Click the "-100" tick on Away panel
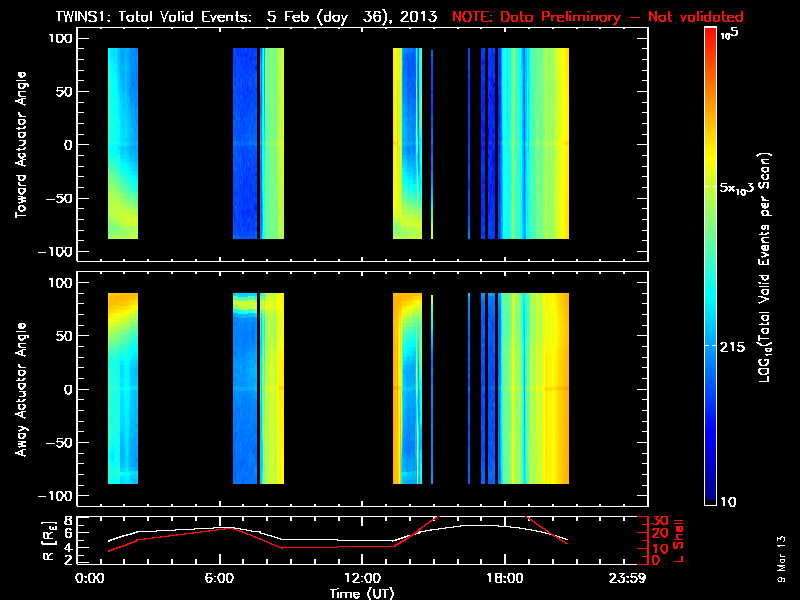 click(x=55, y=496)
